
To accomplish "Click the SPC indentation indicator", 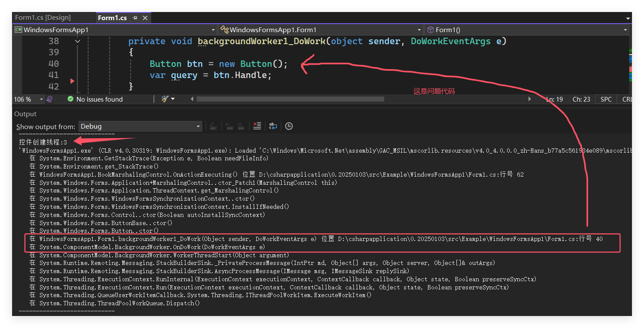I will tap(606, 99).
